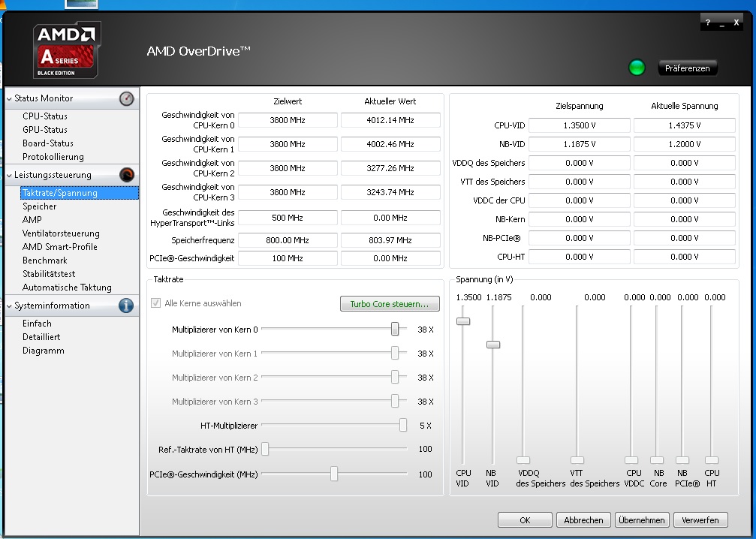Click the NB VID voltage slider handle
The height and width of the screenshot is (539, 756).
493,345
